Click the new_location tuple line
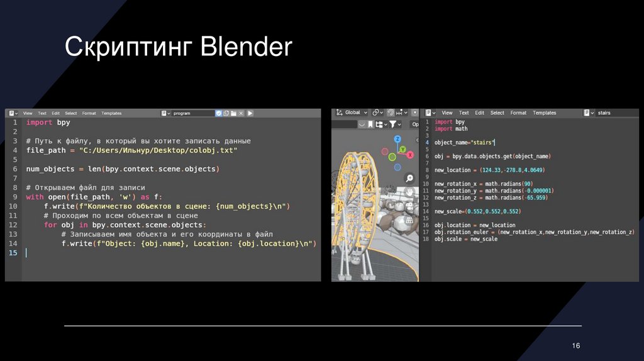Viewport: 644px width, 361px height. pos(489,170)
